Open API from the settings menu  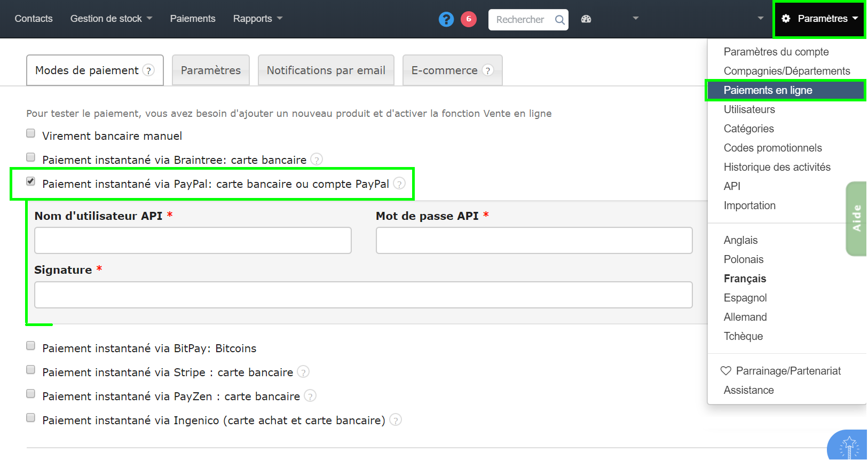(x=732, y=186)
